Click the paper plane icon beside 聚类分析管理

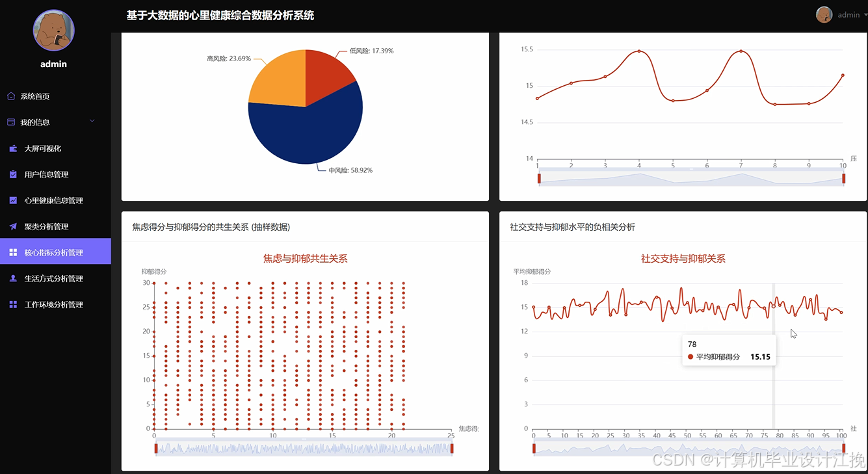point(13,226)
